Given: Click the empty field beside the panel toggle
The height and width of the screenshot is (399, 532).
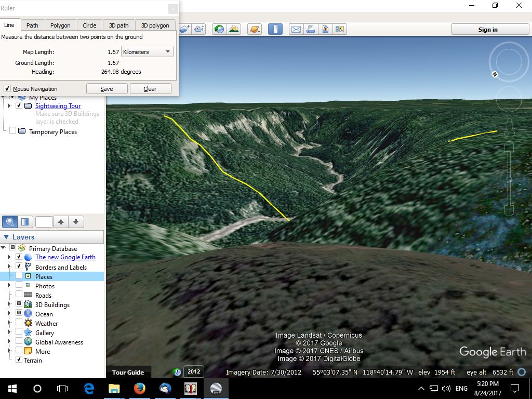Looking at the screenshot, I should (x=44, y=222).
